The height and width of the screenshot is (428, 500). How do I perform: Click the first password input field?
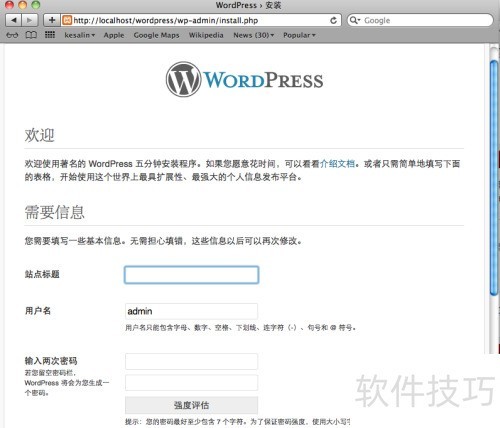(191, 362)
